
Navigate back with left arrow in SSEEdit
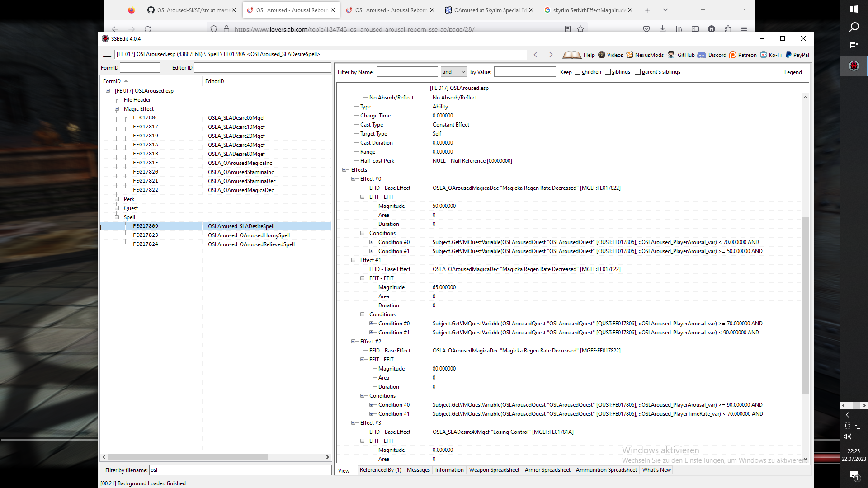click(536, 55)
